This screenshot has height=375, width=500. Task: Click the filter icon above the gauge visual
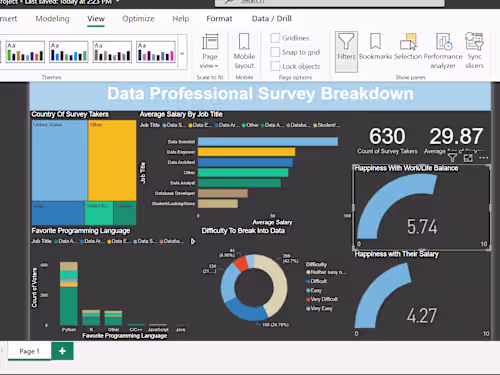click(x=452, y=157)
